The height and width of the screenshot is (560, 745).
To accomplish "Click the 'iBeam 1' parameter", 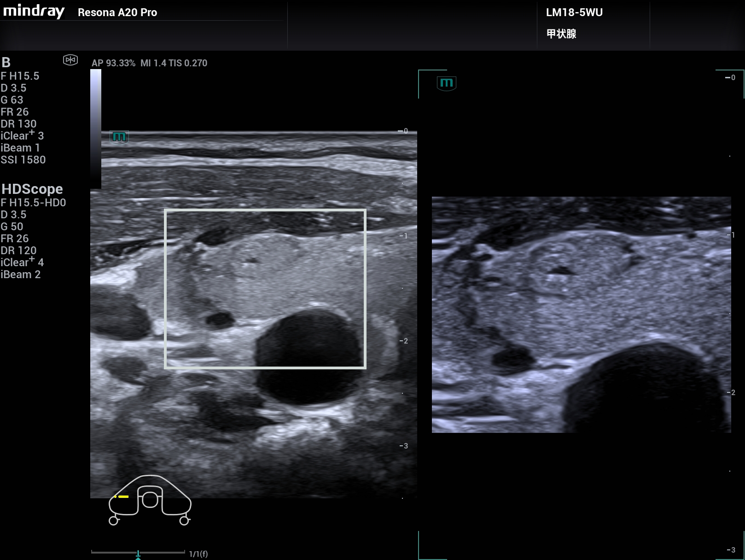I will coord(20,148).
